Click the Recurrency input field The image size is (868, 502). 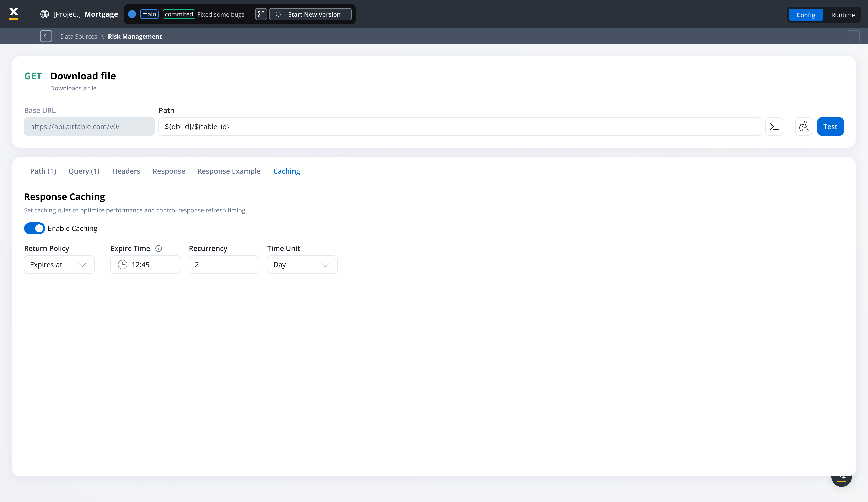click(x=224, y=264)
